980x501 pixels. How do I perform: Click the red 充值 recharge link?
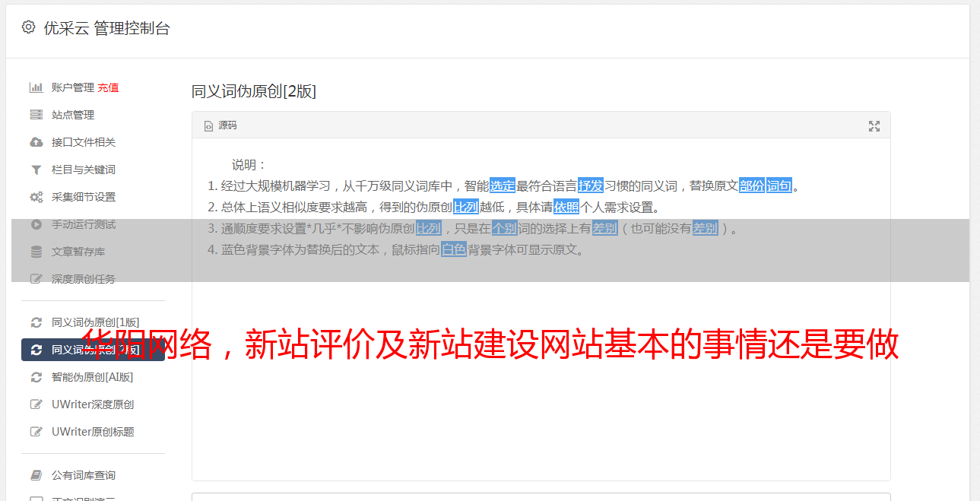(x=108, y=87)
